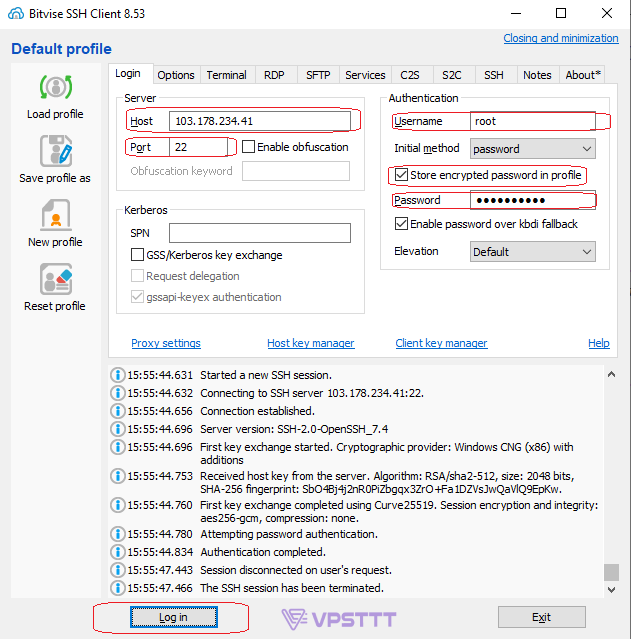This screenshot has height=639, width=631.
Task: Click the Help link
Action: [599, 343]
